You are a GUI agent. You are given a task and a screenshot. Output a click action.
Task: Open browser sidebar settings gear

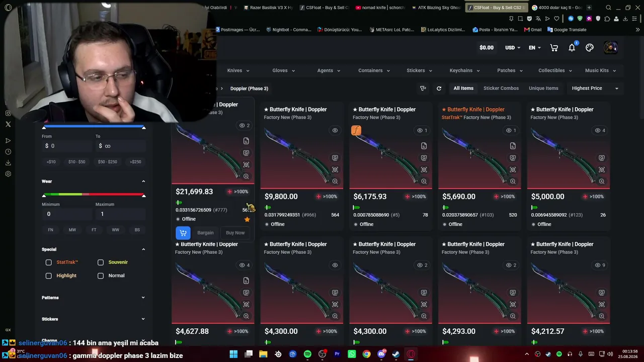(x=8, y=174)
